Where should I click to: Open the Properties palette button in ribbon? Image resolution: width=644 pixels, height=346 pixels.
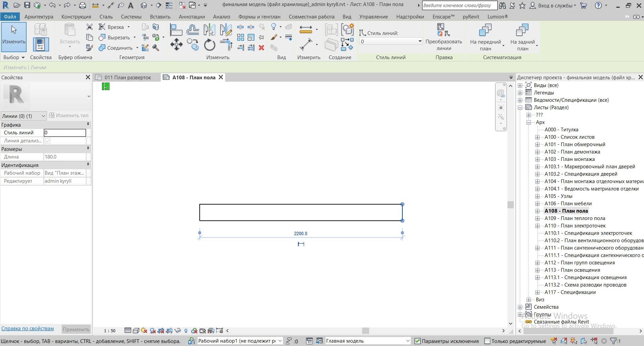click(x=41, y=45)
